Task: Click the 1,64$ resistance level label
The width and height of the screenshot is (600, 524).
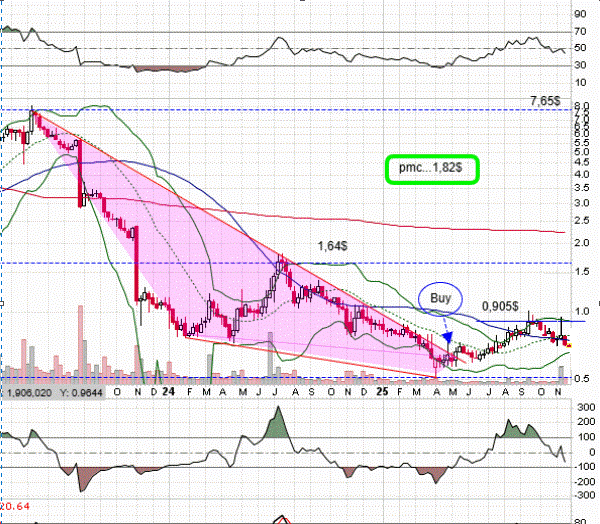Action: point(334,245)
